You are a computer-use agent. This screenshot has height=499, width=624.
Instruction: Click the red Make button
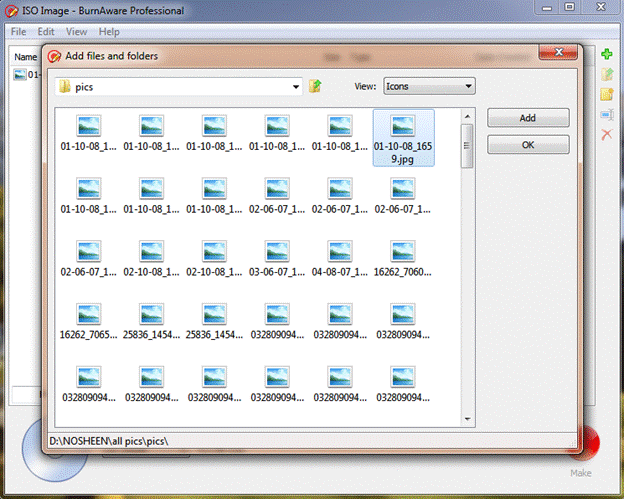(x=583, y=444)
